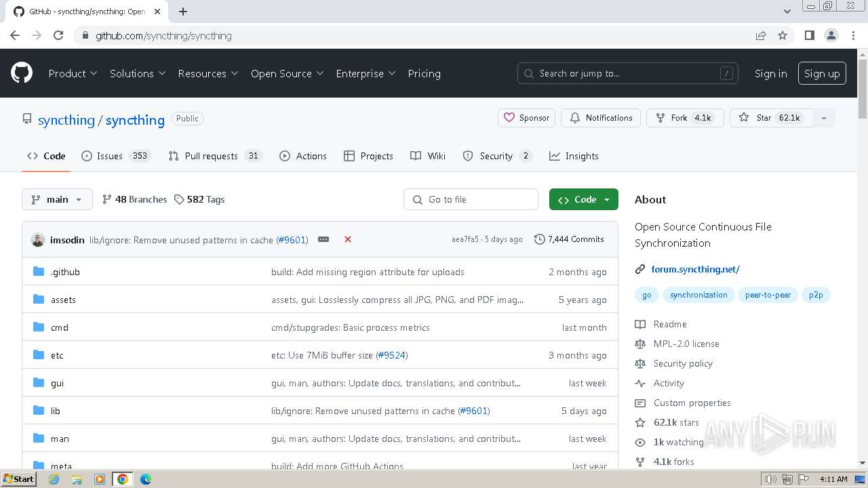Open the Windows Start button
The height and width of the screenshot is (488, 868).
(x=18, y=479)
